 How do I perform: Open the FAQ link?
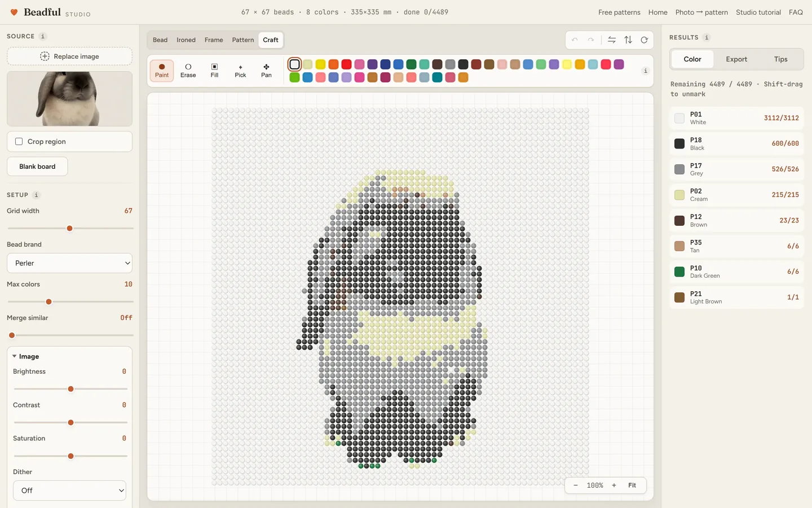tap(796, 12)
